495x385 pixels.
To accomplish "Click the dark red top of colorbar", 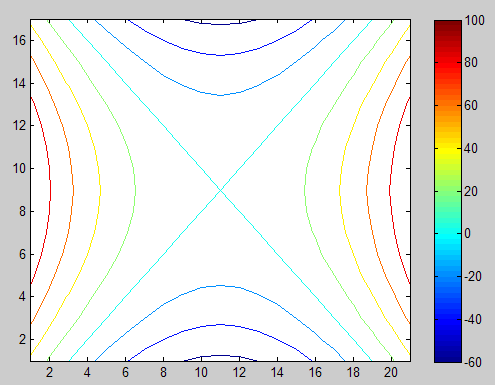I will tap(448, 25).
